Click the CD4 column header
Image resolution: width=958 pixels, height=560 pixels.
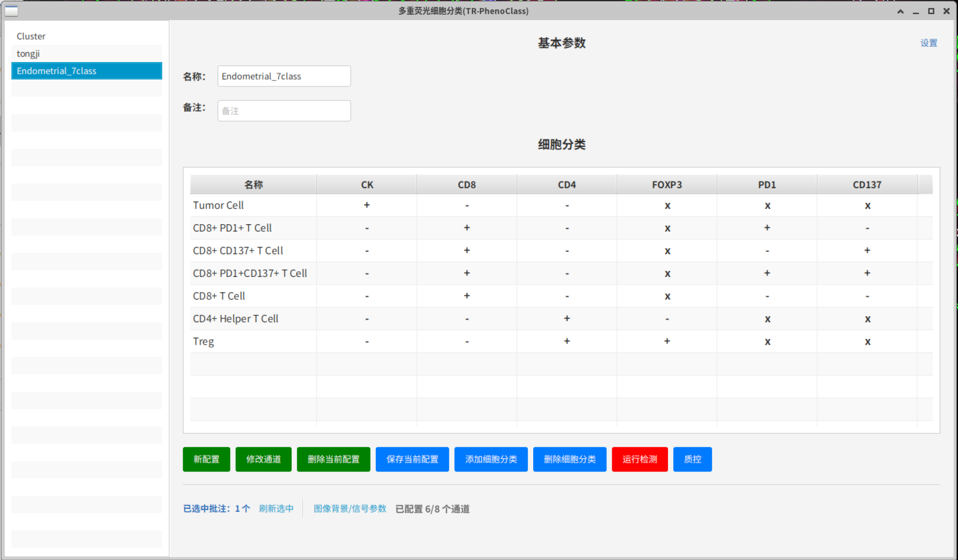(x=567, y=185)
